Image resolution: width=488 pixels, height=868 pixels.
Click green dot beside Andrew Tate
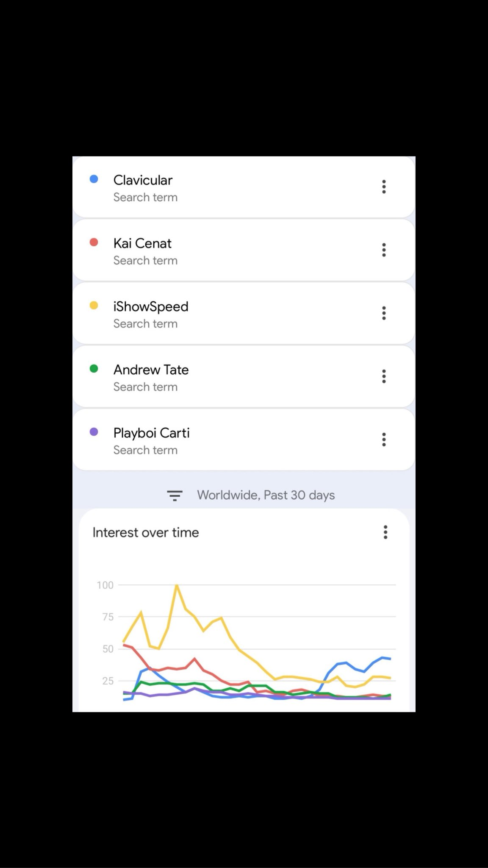94,369
